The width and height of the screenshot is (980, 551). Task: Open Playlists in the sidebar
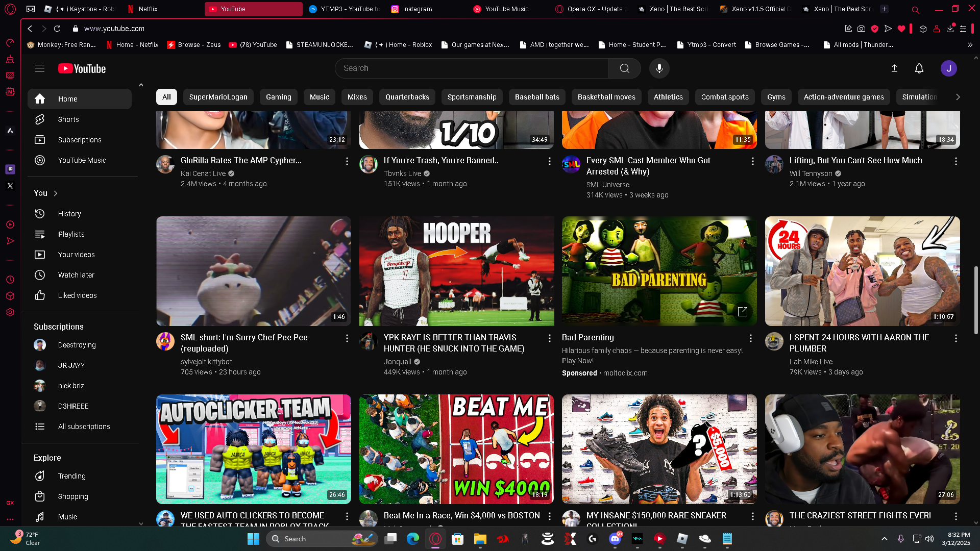80,234
